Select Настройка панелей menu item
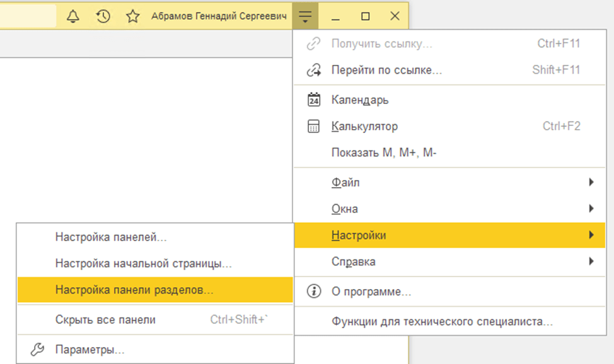This screenshot has width=614, height=364. 111,237
